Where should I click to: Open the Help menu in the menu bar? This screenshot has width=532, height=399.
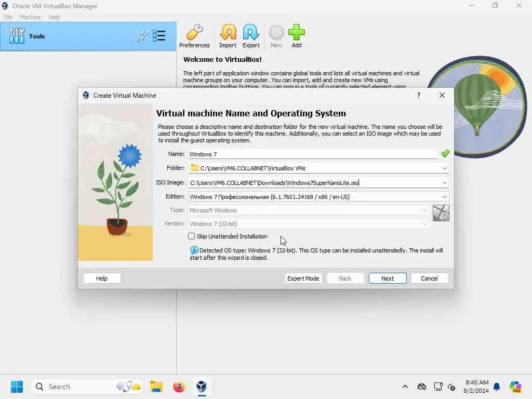pos(54,17)
